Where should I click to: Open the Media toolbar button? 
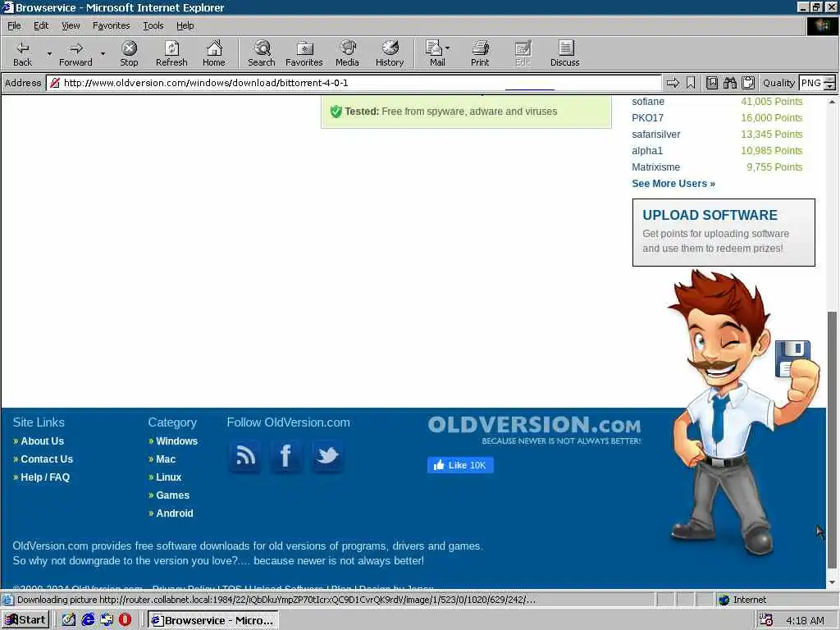347,53
